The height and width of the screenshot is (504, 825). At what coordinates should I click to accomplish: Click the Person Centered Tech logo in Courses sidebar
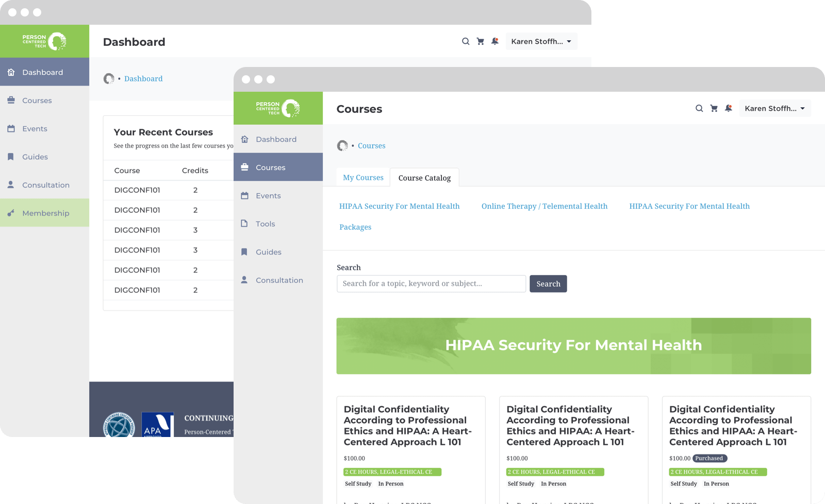click(278, 108)
